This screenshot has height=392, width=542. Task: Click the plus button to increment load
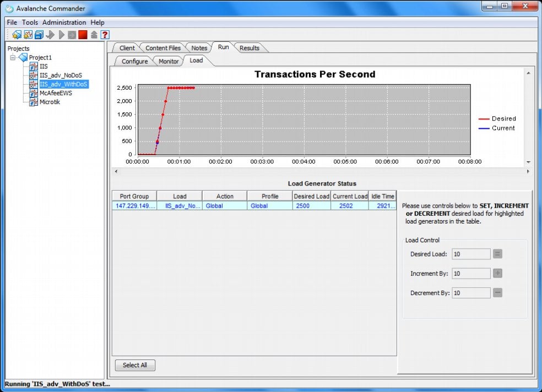coord(497,273)
